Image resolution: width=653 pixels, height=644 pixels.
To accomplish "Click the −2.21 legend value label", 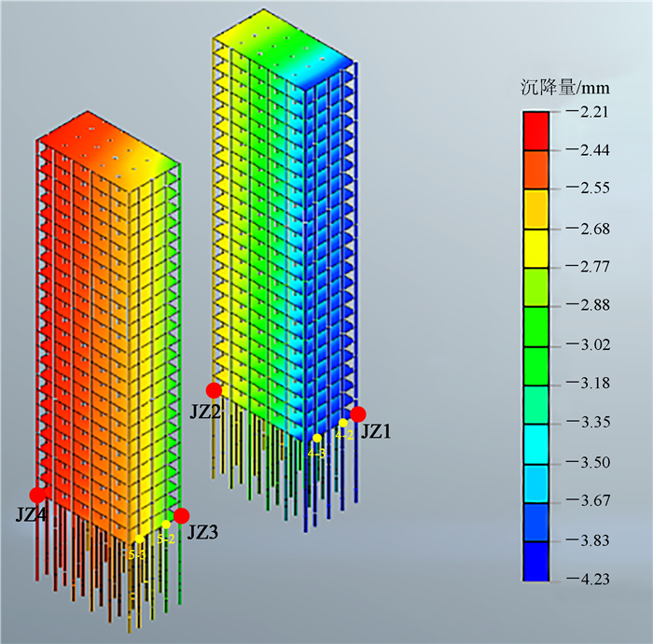I will click(x=587, y=111).
